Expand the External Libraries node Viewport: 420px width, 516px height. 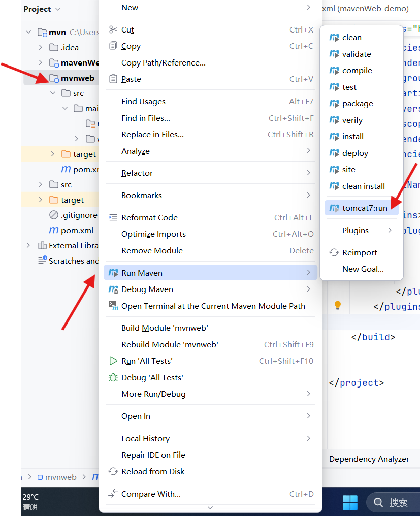coord(28,245)
